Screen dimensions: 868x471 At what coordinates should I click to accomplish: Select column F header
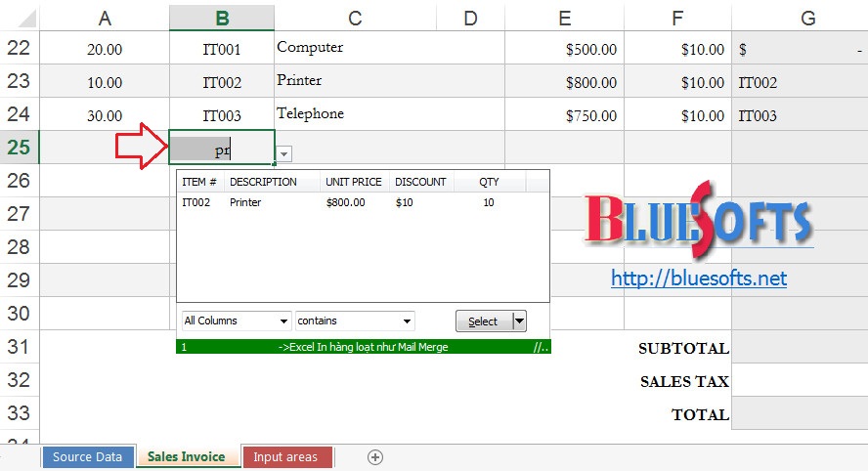(x=677, y=19)
